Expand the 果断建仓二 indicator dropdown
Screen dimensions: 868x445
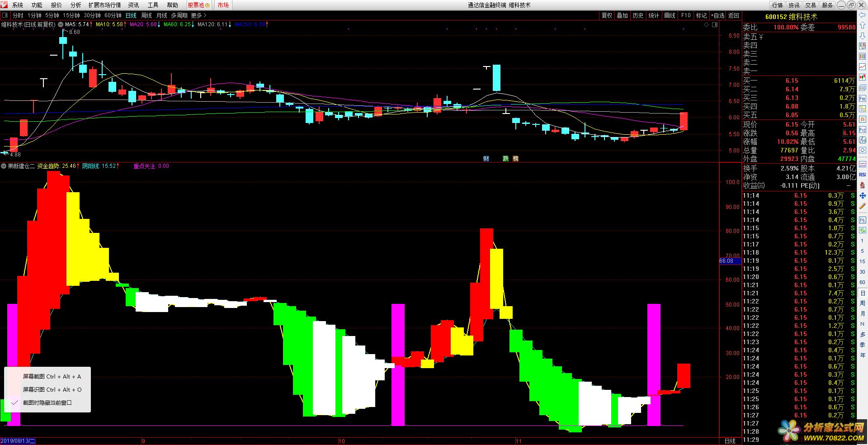click(4, 166)
